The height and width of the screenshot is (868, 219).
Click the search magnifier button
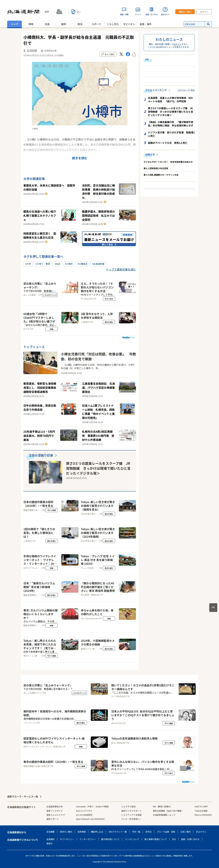208,24
